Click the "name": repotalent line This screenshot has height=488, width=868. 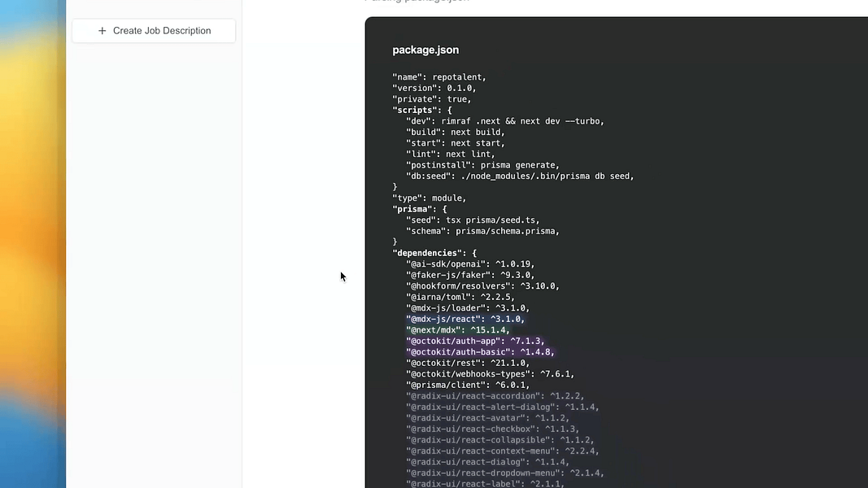pos(439,77)
